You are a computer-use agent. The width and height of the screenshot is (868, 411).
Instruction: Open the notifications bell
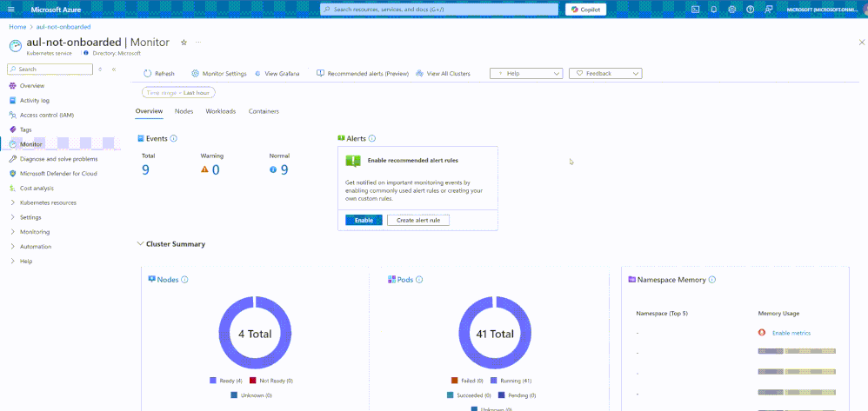[713, 10]
